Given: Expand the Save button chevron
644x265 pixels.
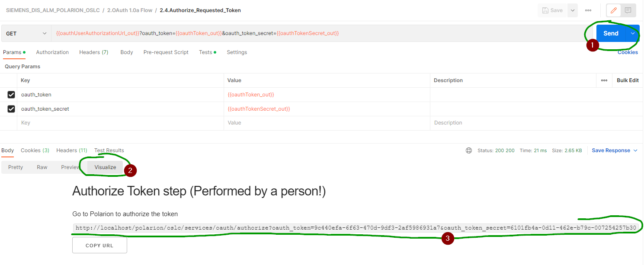Looking at the screenshot, I should coord(573,10).
